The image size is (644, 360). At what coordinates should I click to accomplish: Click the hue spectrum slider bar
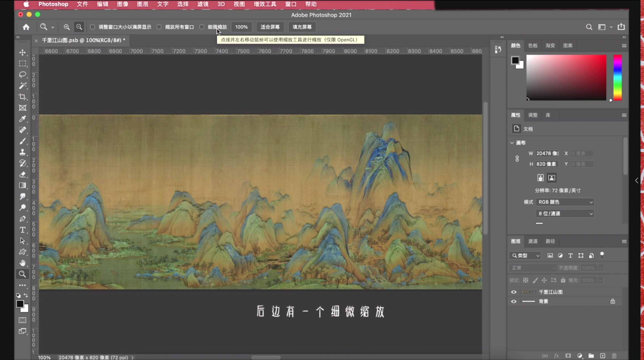pyautogui.click(x=617, y=78)
